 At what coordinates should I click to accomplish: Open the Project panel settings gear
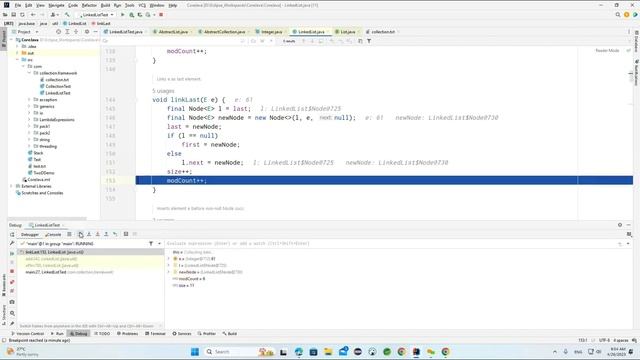click(x=87, y=31)
